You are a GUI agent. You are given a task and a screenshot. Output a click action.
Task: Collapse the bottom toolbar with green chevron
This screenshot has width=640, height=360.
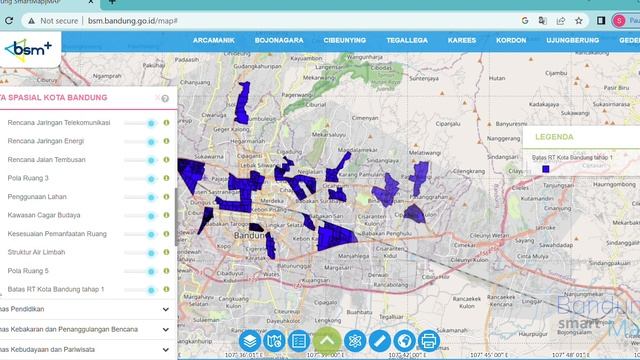point(327,340)
